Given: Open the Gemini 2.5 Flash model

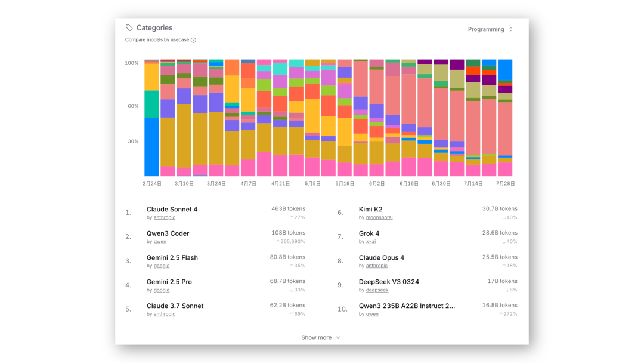Looking at the screenshot, I should (172, 257).
